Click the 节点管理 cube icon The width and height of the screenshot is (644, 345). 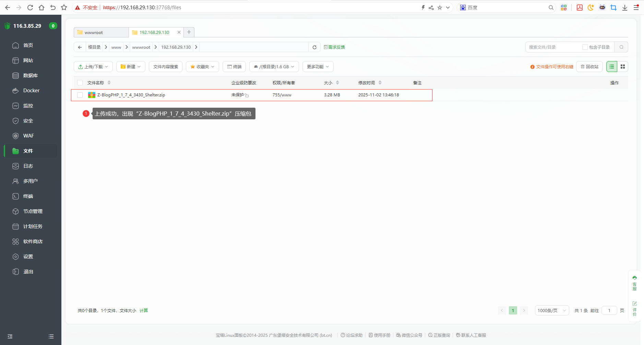coord(15,211)
